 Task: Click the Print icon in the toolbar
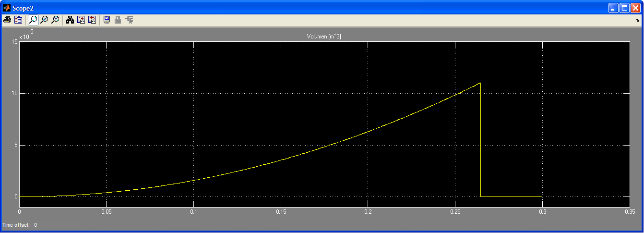[7, 20]
